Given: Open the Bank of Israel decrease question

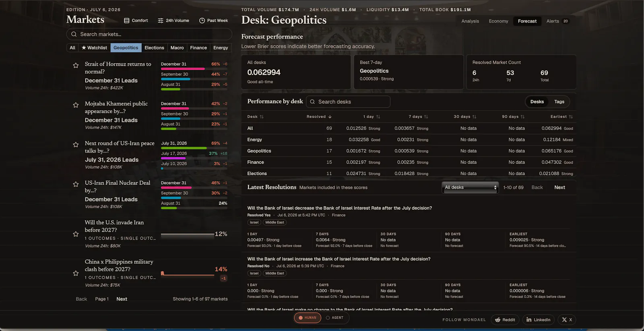Looking at the screenshot, I should tap(339, 208).
